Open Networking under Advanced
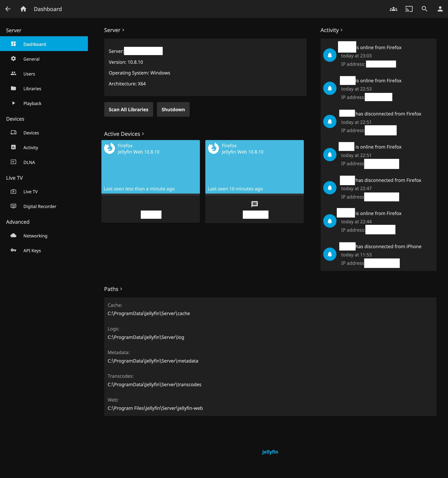 (x=35, y=236)
